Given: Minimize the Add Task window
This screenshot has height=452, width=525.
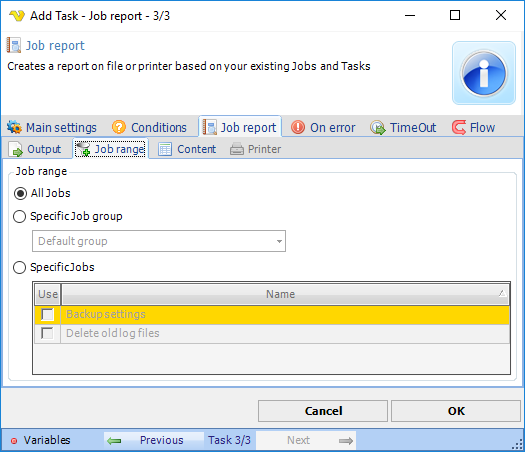Looking at the screenshot, I should pyautogui.click(x=410, y=15).
